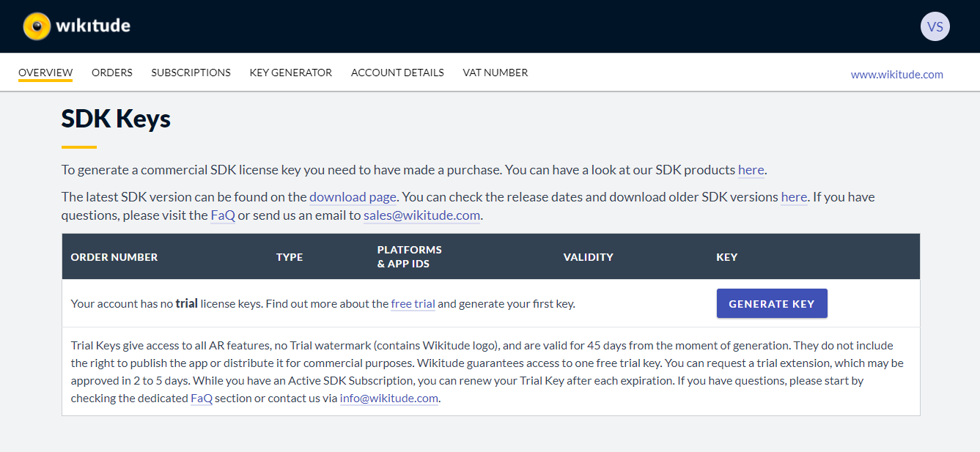Click the Order Number column header
The image size is (980, 452).
(114, 257)
